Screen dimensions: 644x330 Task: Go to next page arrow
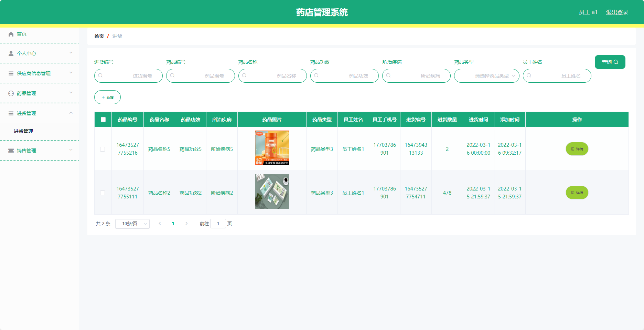pos(186,224)
